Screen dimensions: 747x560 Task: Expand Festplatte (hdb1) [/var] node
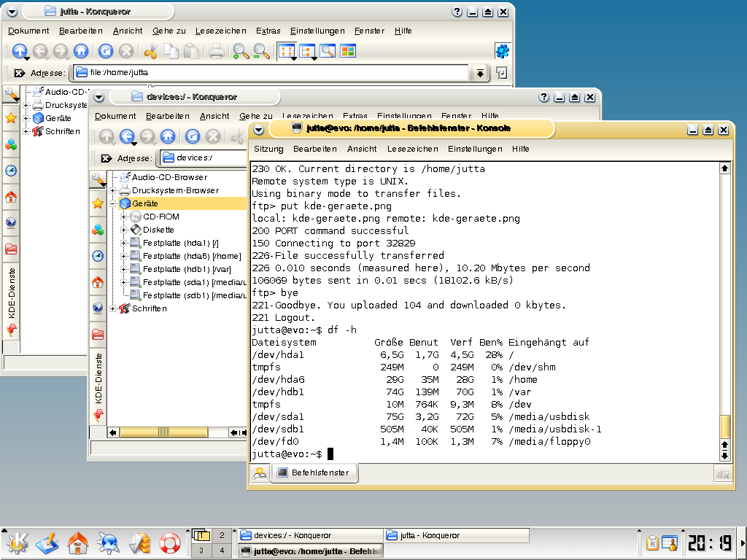coord(123,270)
